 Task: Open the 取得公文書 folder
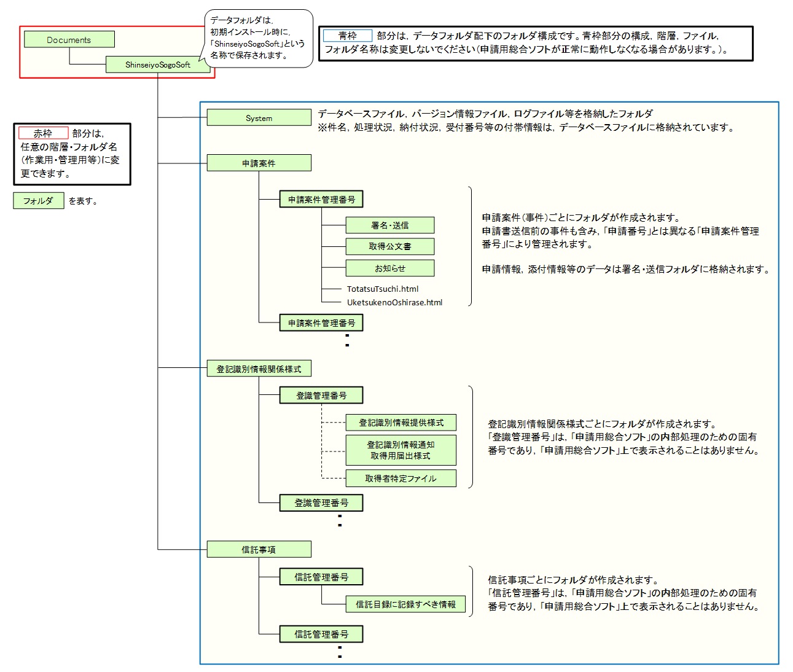tap(389, 246)
